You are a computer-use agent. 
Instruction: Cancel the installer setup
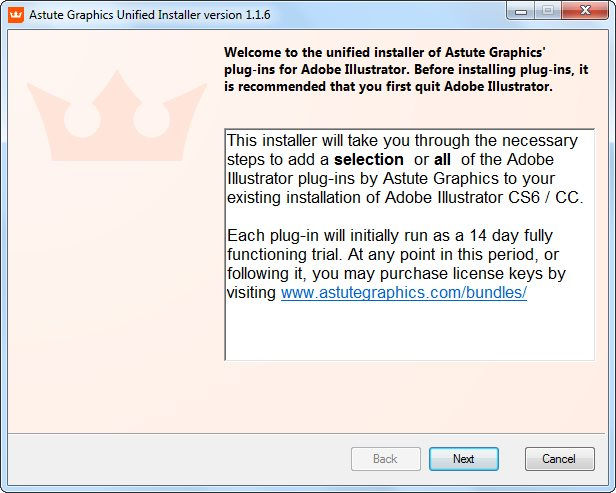click(x=559, y=459)
